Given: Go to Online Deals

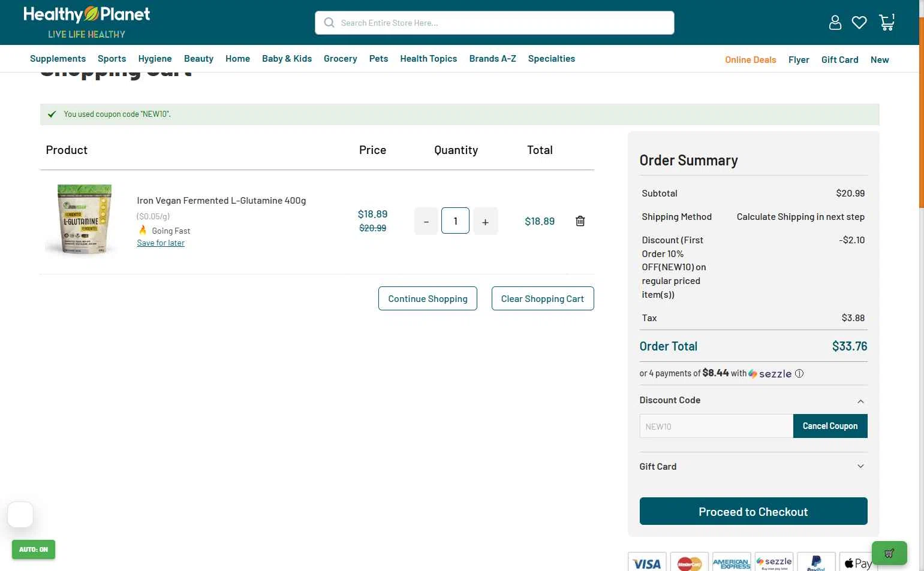Looking at the screenshot, I should [x=750, y=60].
